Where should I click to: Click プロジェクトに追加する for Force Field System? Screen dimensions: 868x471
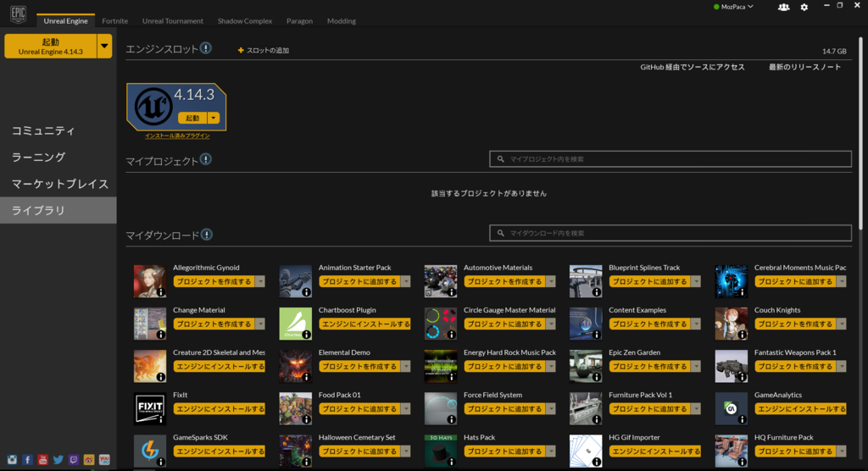pyautogui.click(x=504, y=409)
